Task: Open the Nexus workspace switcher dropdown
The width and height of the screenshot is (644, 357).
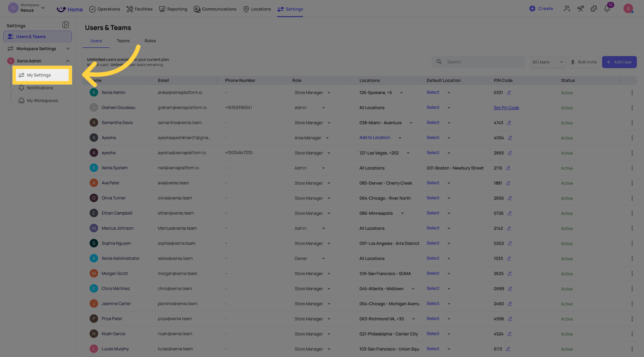Action: (x=26, y=8)
